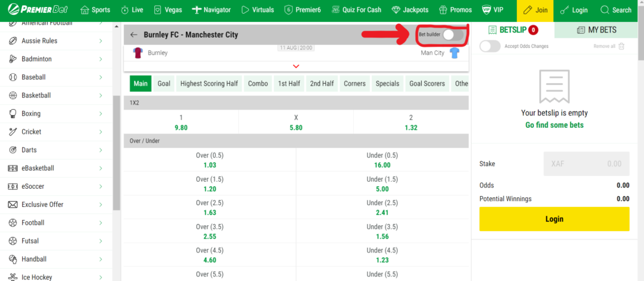
Task: Click the Exclusive Offer envelope icon
Action: (12, 204)
